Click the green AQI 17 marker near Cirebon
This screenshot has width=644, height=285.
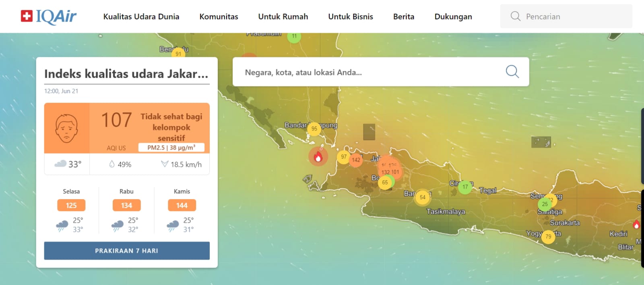465,187
